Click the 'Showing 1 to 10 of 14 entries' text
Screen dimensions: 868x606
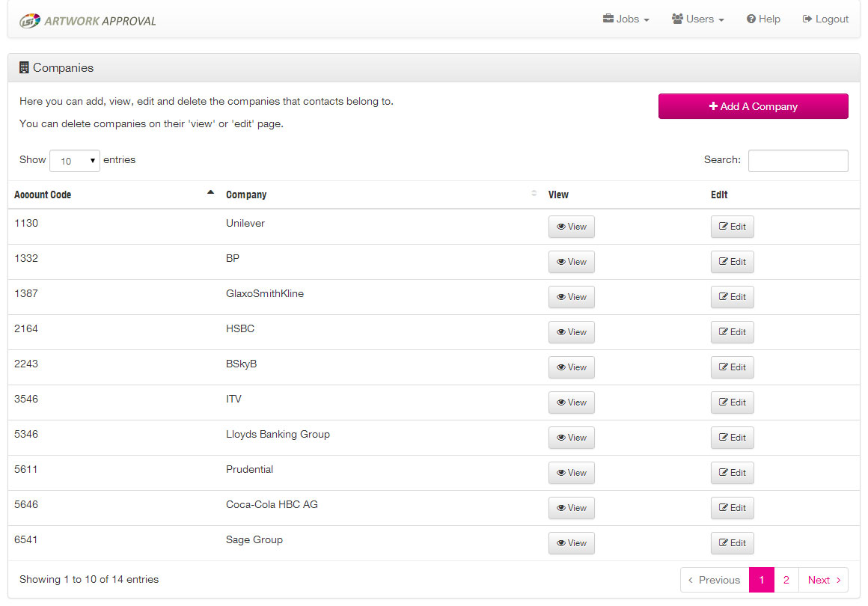pos(89,579)
